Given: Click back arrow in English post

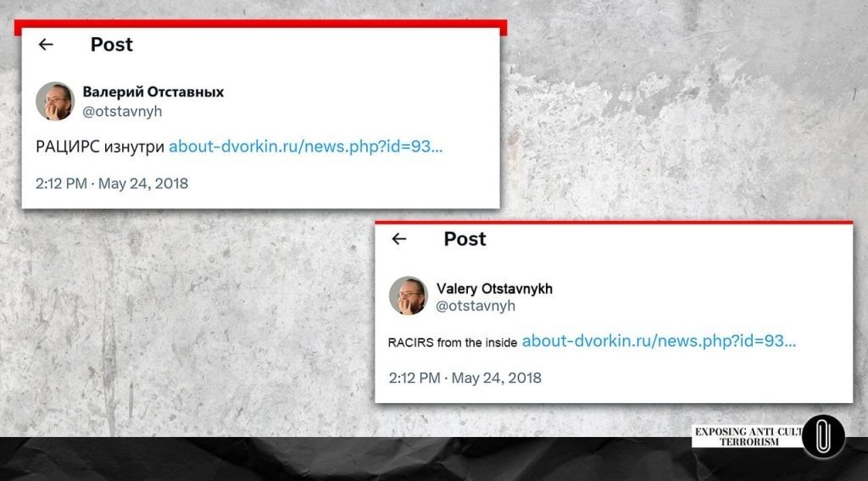Looking at the screenshot, I should (x=399, y=239).
